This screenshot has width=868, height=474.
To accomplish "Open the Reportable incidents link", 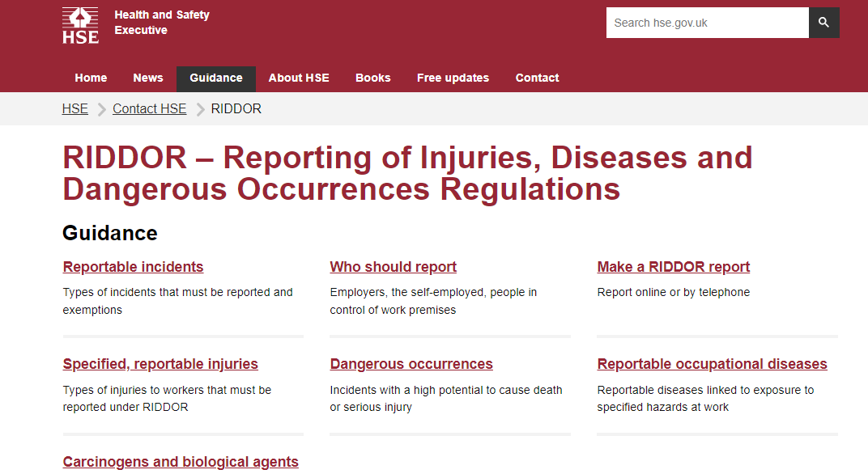I will 133,267.
